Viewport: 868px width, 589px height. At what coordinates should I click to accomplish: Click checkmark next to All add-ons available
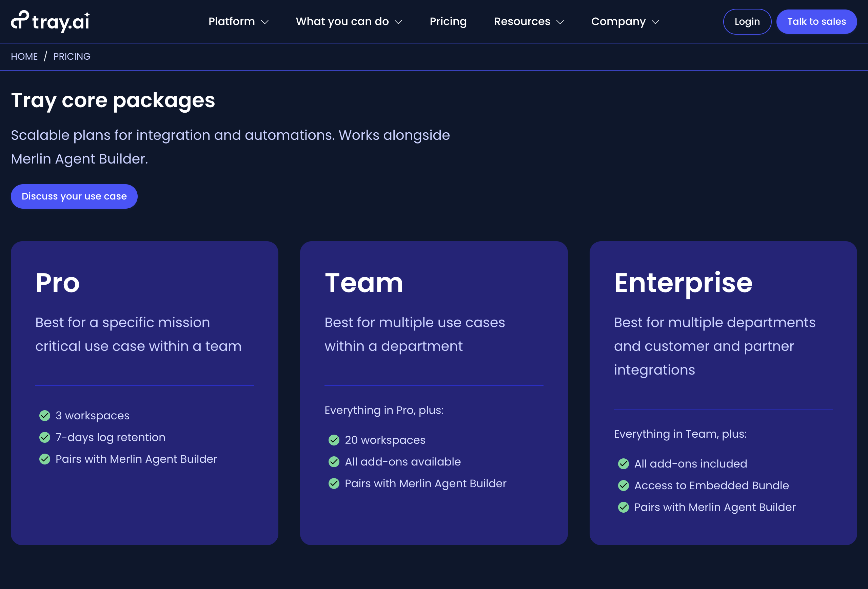click(x=334, y=461)
